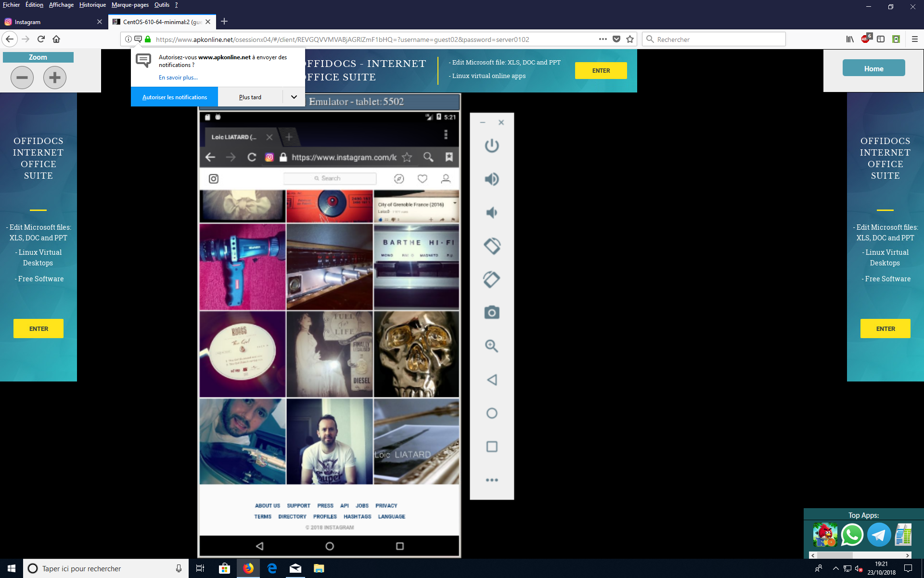Open Firefox library icon
This screenshot has width=924, height=578.
pos(850,39)
